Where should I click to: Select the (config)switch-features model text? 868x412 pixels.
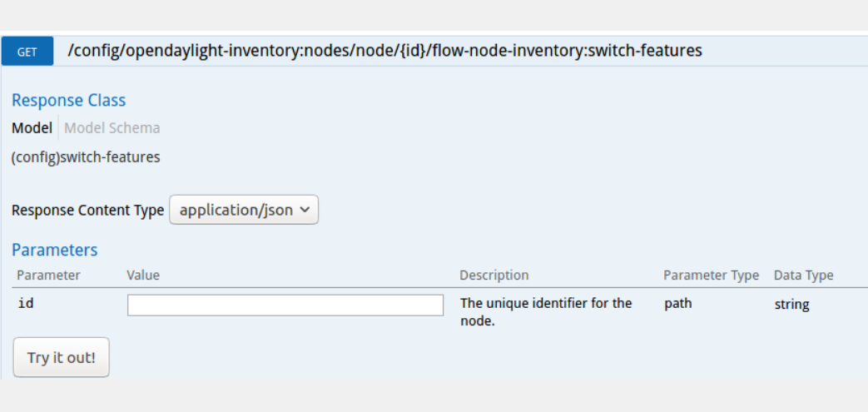click(x=86, y=156)
